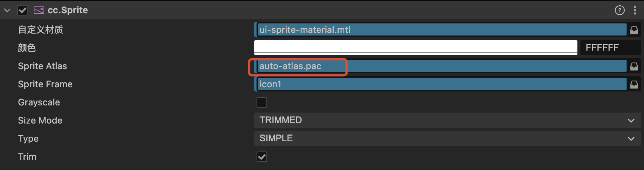Disable the cc.Sprite component checkbox
Viewport: 644px width, 170px height.
(x=22, y=10)
